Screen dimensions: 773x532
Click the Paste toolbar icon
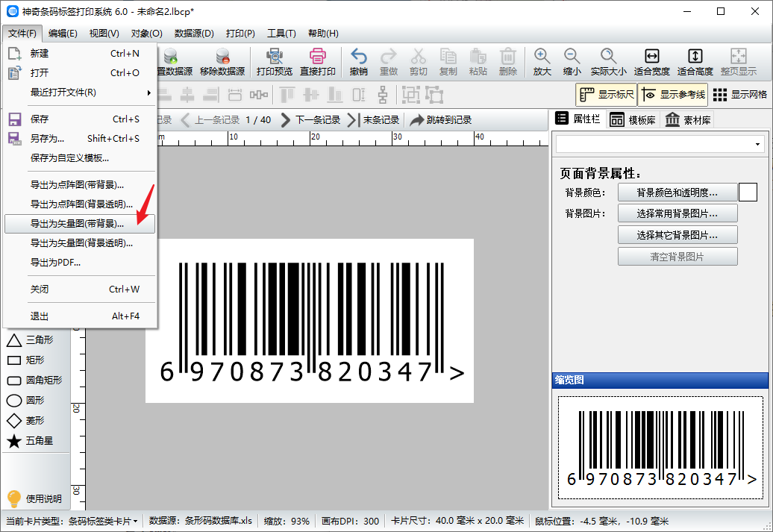pyautogui.click(x=478, y=62)
